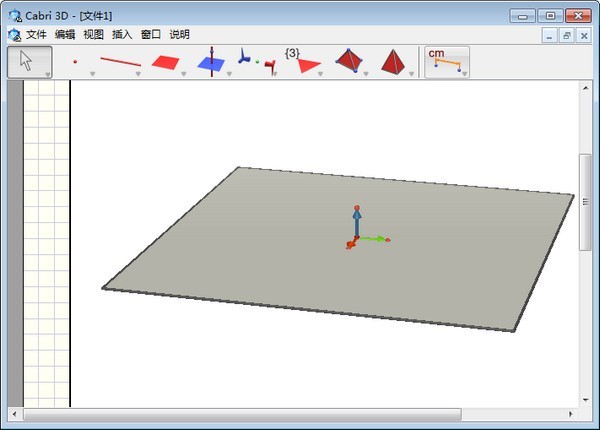The image size is (600, 430).
Task: Select the Plane tool
Action: 165,62
